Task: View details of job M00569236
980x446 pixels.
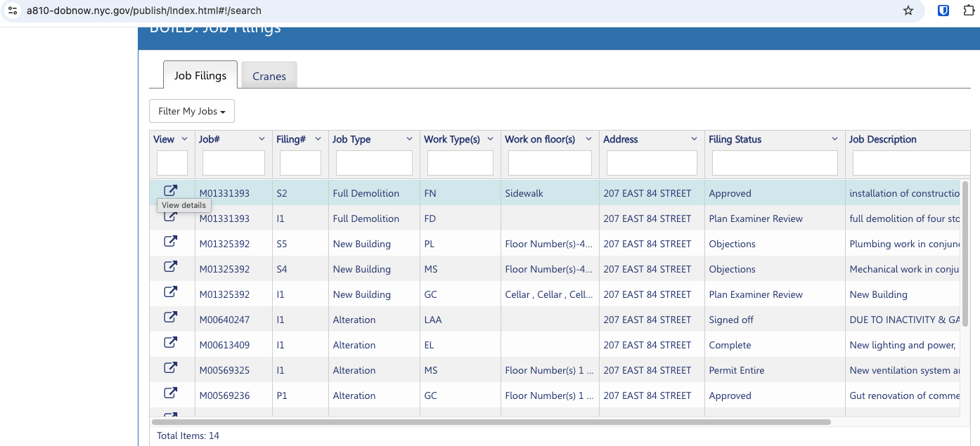Action: (171, 393)
